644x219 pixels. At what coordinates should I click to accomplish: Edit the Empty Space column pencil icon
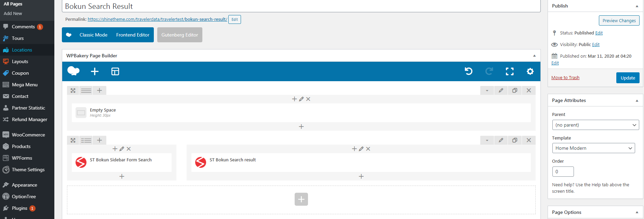click(301, 99)
